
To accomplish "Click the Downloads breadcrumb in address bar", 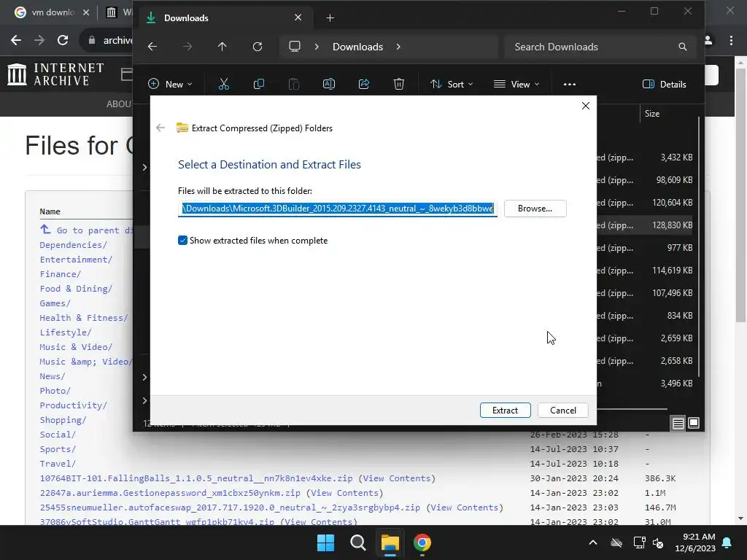I will [x=357, y=47].
